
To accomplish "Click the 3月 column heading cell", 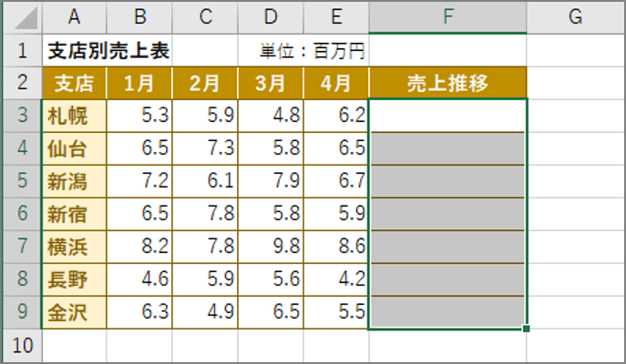I will pyautogui.click(x=271, y=83).
